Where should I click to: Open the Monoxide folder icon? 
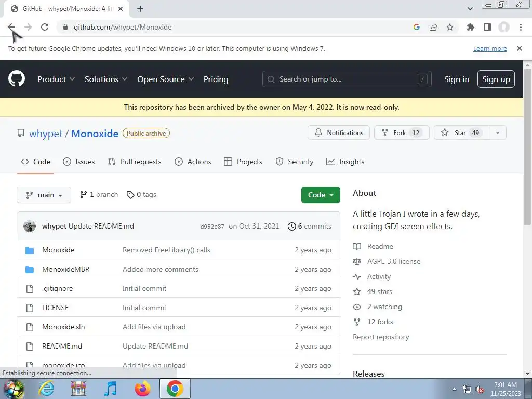tap(30, 250)
